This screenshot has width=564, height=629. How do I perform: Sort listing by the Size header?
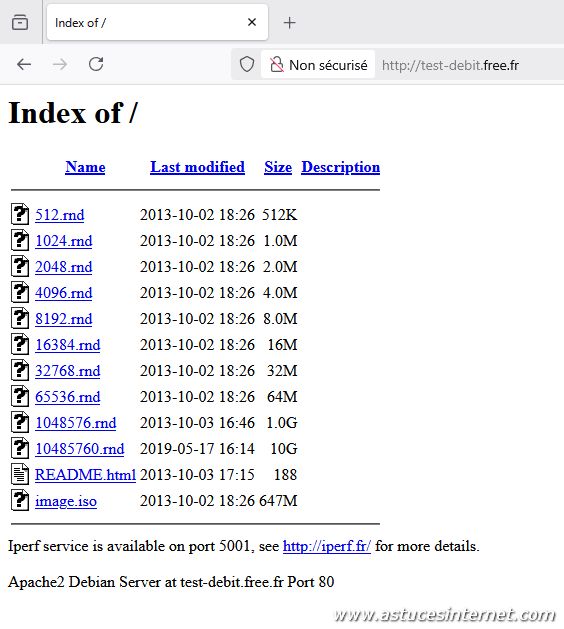(x=278, y=167)
